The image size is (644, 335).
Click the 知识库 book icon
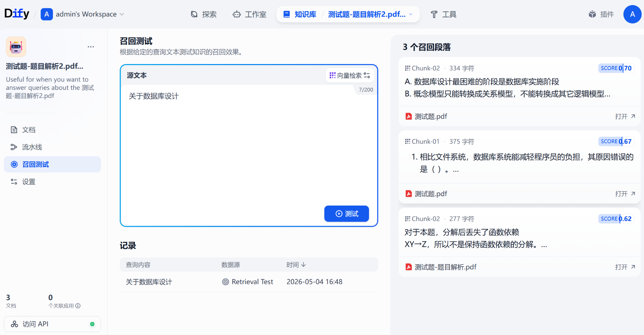[x=287, y=14]
